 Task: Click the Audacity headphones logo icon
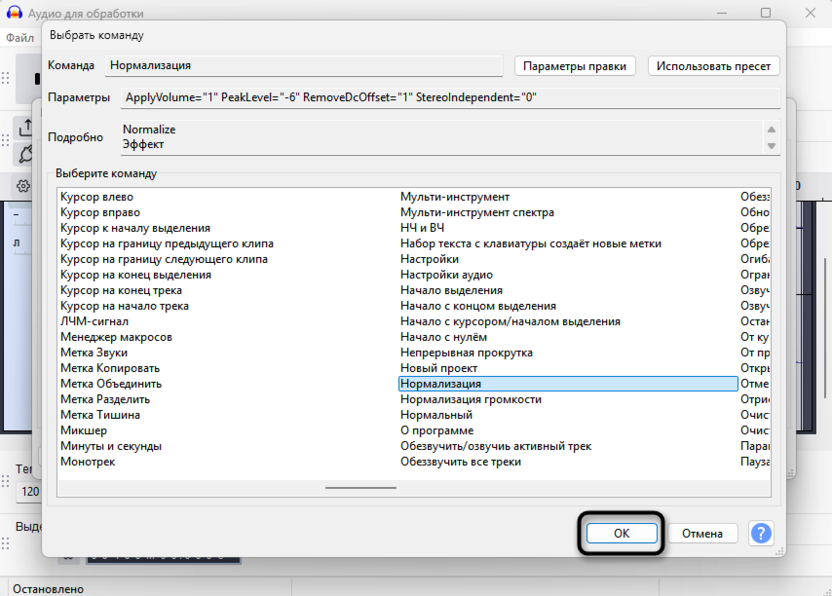click(x=14, y=13)
